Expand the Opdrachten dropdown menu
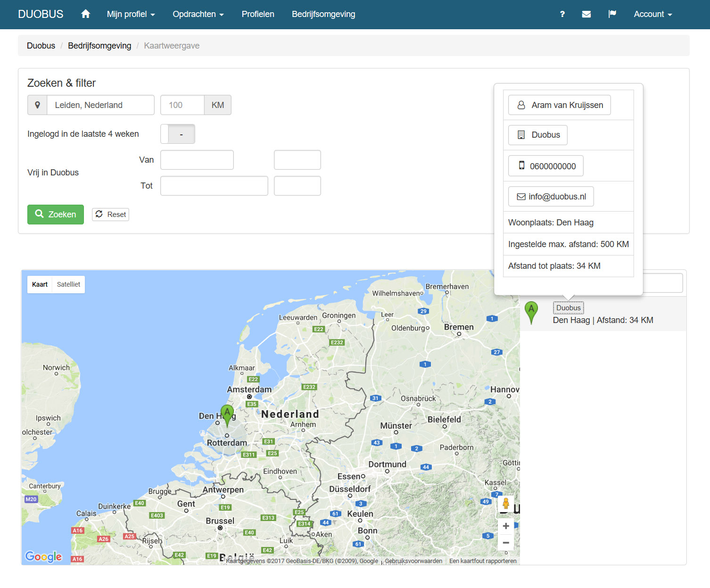The width and height of the screenshot is (710, 588). 198,14
